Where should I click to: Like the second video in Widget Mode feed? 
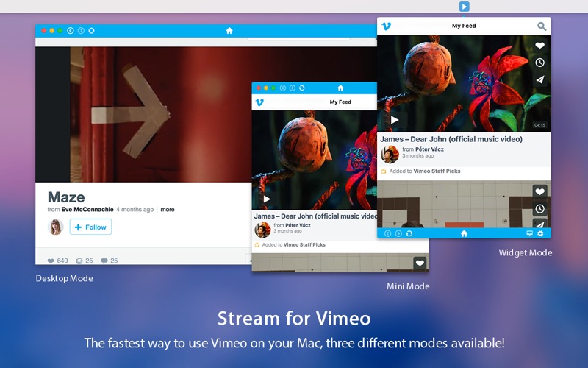(539, 191)
